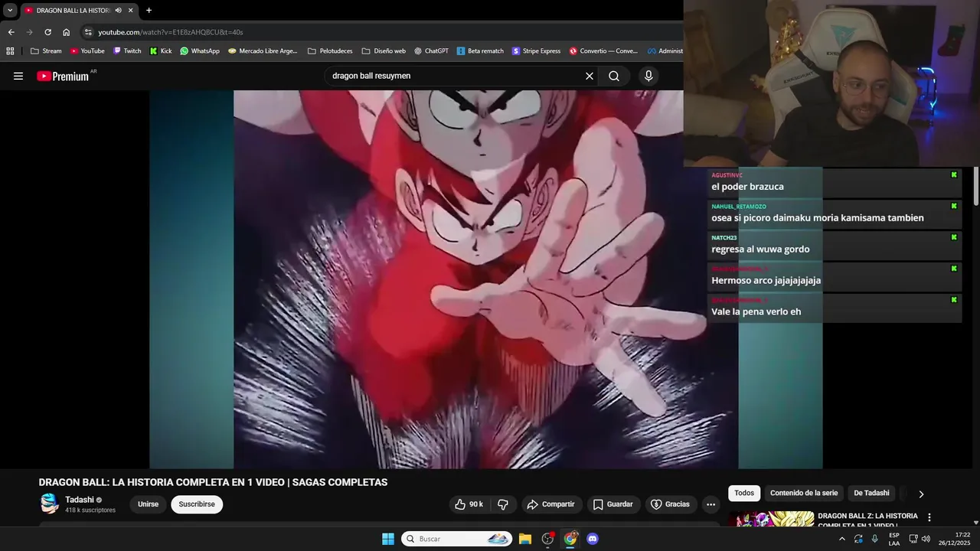Open the Beta rematch bookmark

coord(480,51)
